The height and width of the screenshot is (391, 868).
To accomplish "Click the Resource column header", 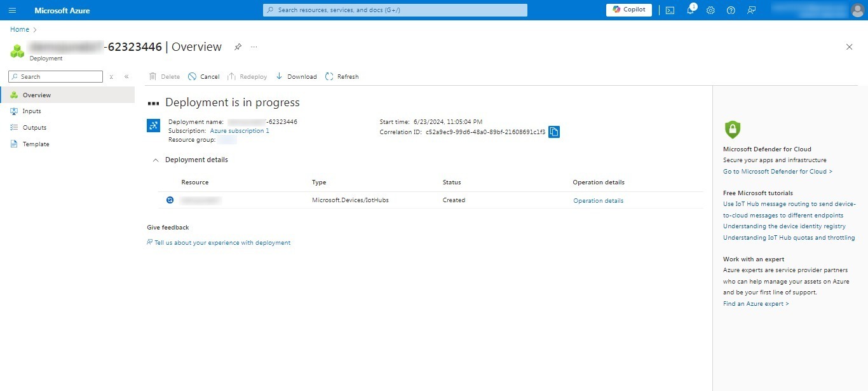I will tap(195, 182).
